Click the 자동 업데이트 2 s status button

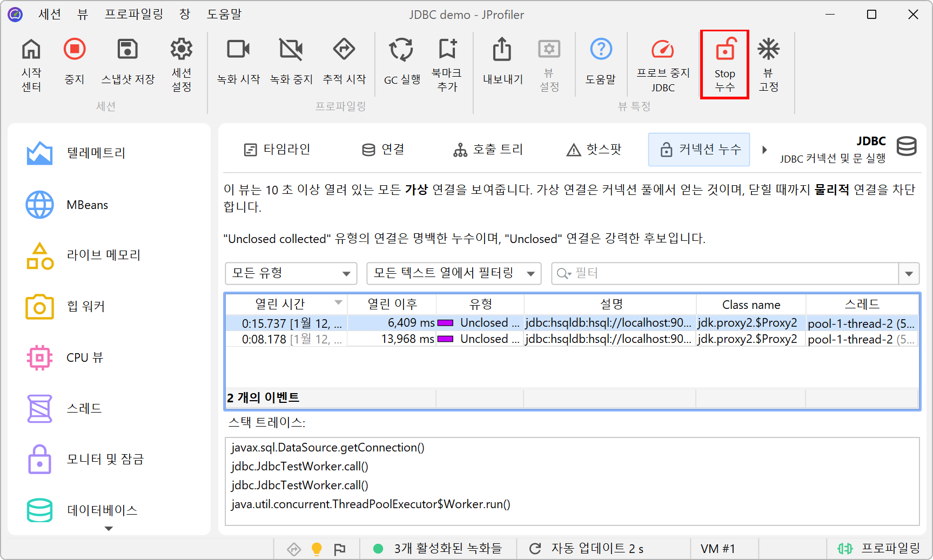tap(587, 549)
